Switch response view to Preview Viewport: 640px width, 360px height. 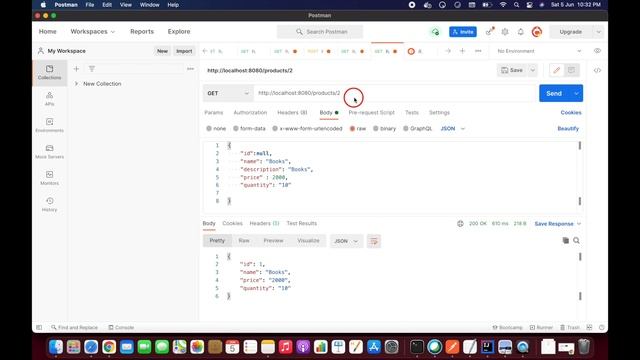coord(273,241)
